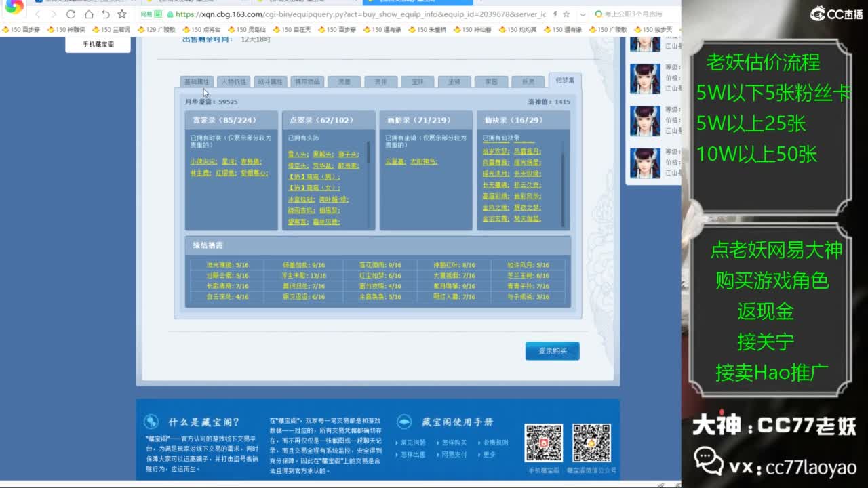Screen dimensions: 868x488
Task: Open the '150 点将台' bookmark
Action: tap(201, 30)
